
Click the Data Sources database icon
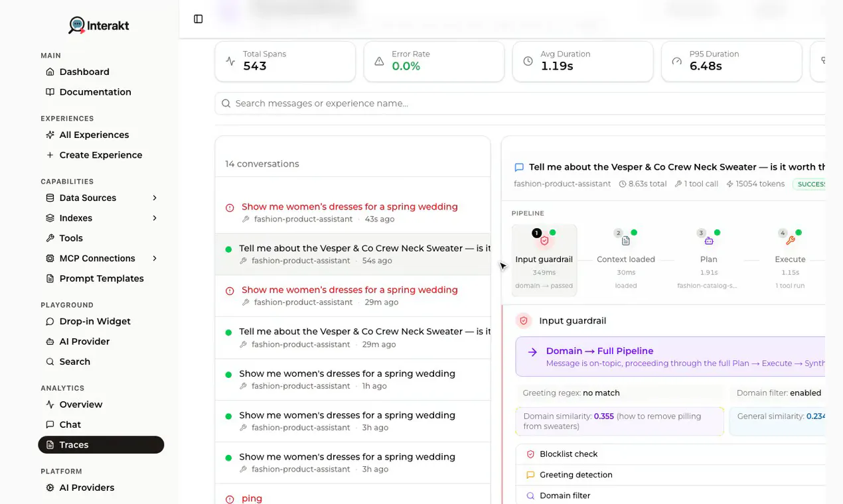(x=50, y=198)
